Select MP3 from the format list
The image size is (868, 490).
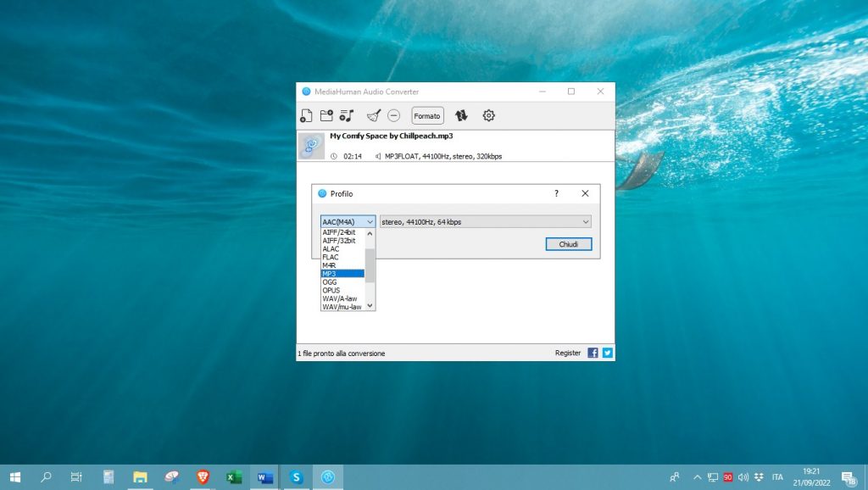(x=342, y=274)
